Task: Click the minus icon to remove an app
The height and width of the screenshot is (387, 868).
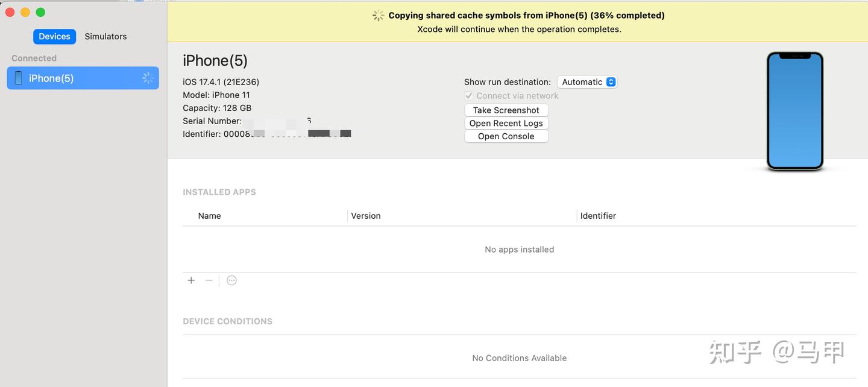Action: tap(209, 280)
